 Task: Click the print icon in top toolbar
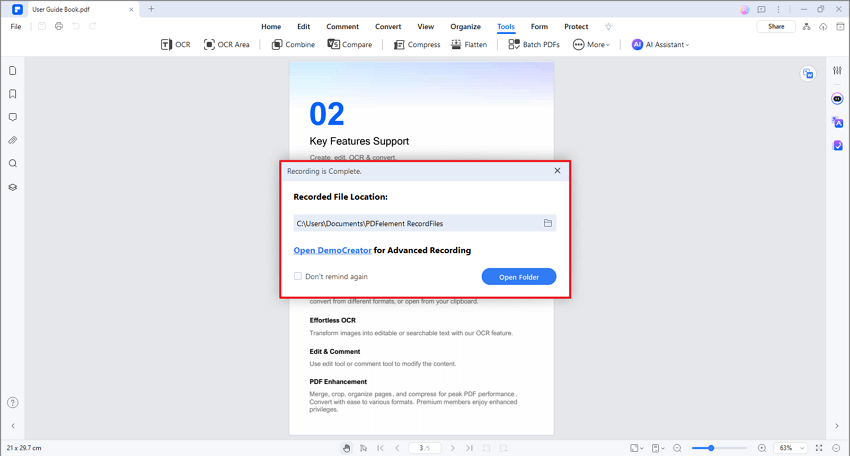click(59, 26)
